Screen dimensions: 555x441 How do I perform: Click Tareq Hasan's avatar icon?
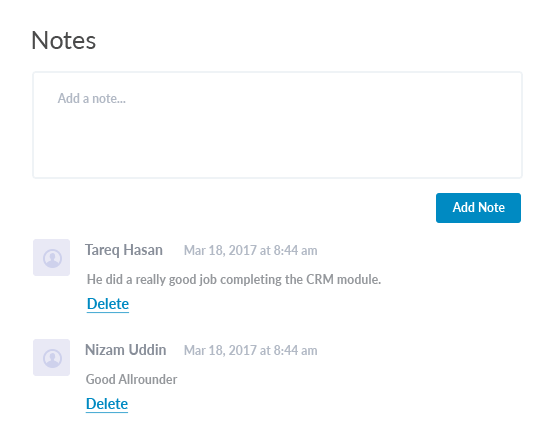click(x=51, y=257)
